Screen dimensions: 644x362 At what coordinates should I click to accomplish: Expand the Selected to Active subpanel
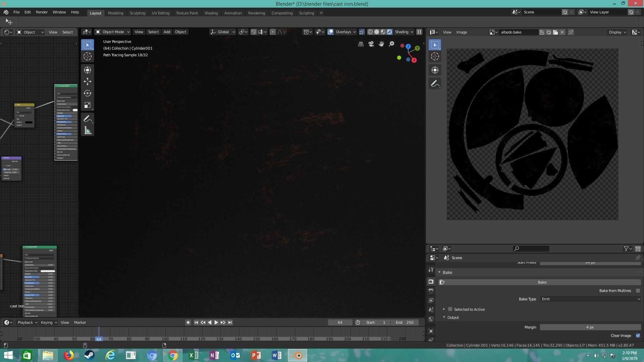coord(444,309)
